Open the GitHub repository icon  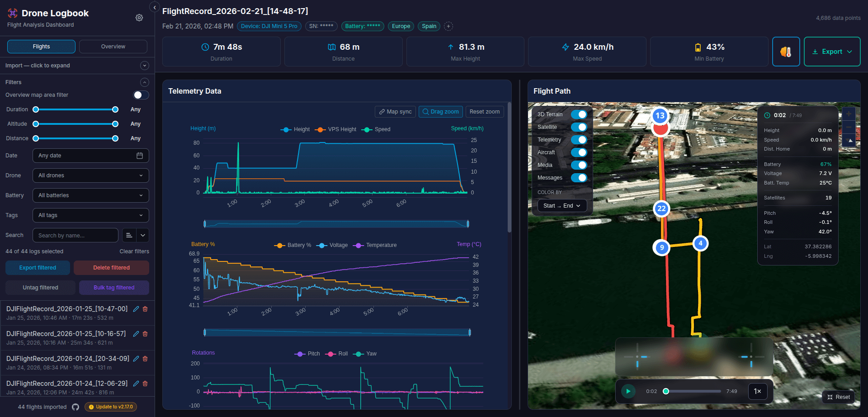75,407
